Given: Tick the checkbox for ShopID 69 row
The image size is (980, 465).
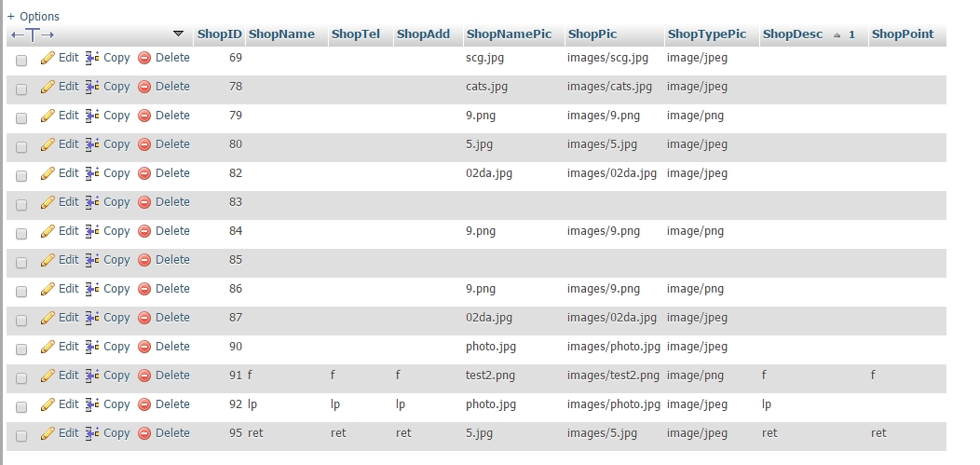Looking at the screenshot, I should pos(21,60).
